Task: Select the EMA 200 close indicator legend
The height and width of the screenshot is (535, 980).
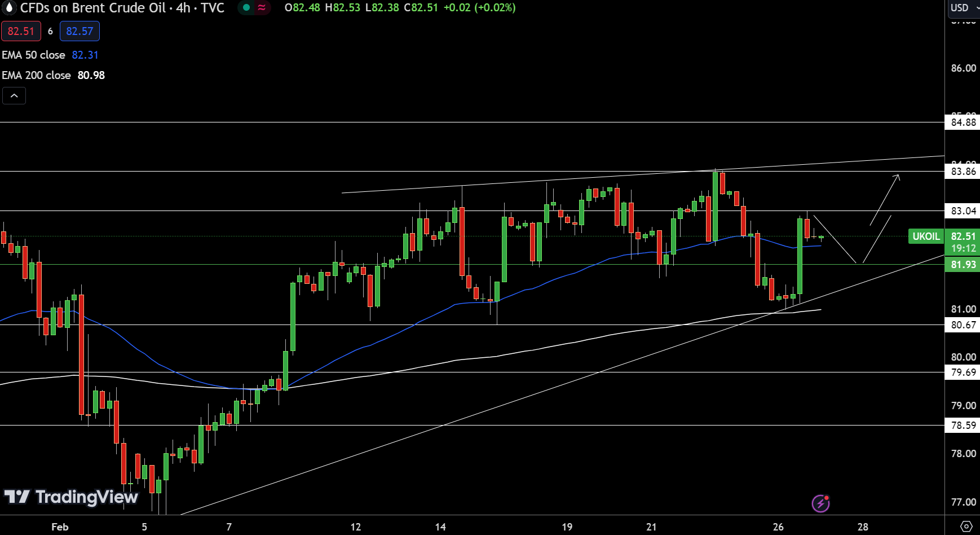Action: (x=37, y=75)
